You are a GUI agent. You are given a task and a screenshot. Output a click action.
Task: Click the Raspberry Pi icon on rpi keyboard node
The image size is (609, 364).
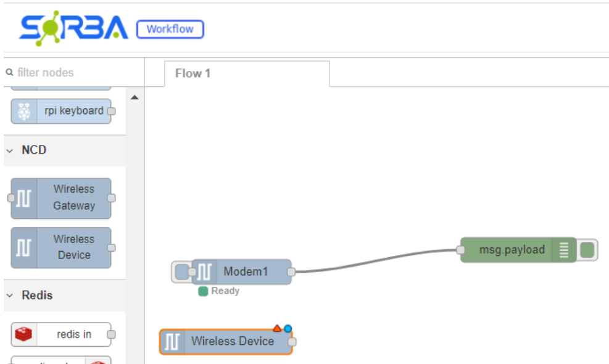coord(24,111)
